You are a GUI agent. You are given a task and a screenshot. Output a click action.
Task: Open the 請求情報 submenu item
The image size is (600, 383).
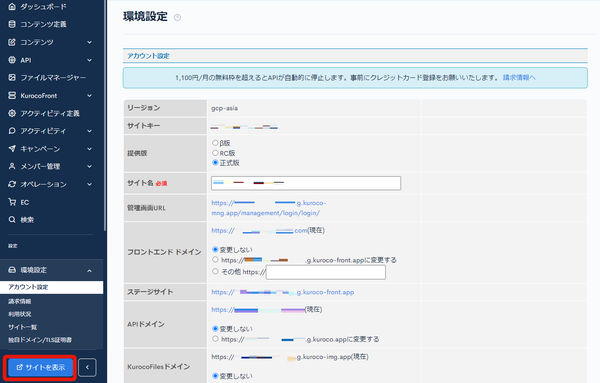(x=20, y=302)
